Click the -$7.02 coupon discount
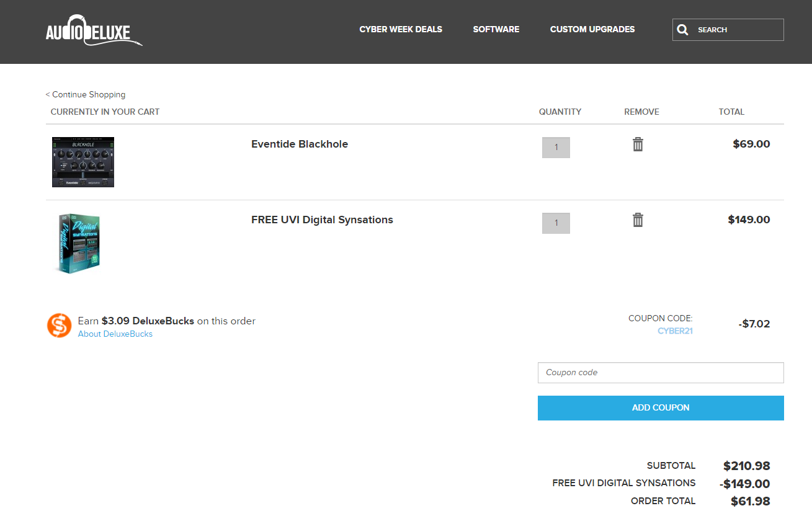 pos(754,324)
